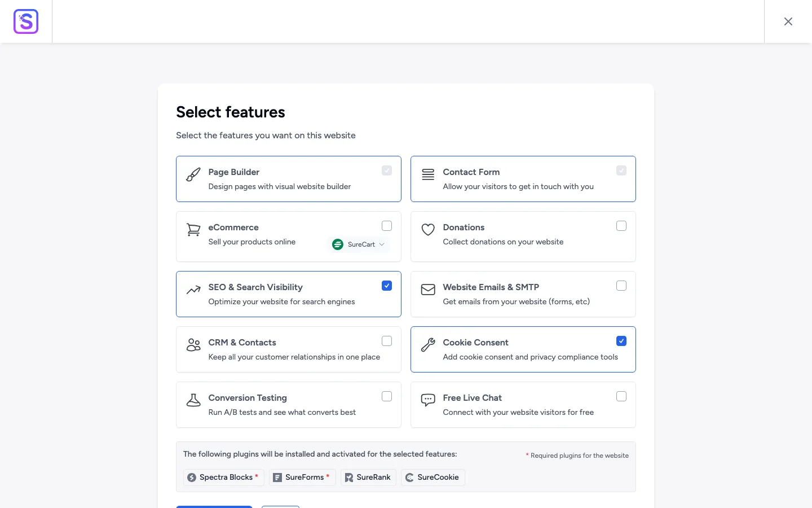Click the SEO trending arrow icon
The height and width of the screenshot is (508, 812).
193,290
